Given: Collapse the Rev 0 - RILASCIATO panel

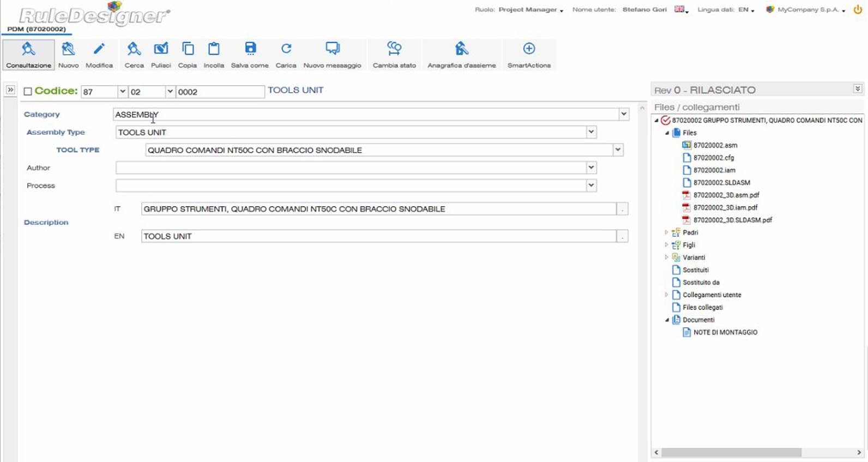Looking at the screenshot, I should pyautogui.click(x=858, y=89).
